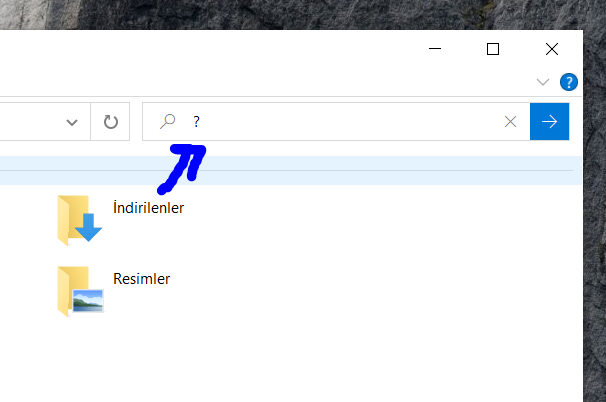Select the highlighted group header row
The image size is (606, 402).
click(x=291, y=170)
